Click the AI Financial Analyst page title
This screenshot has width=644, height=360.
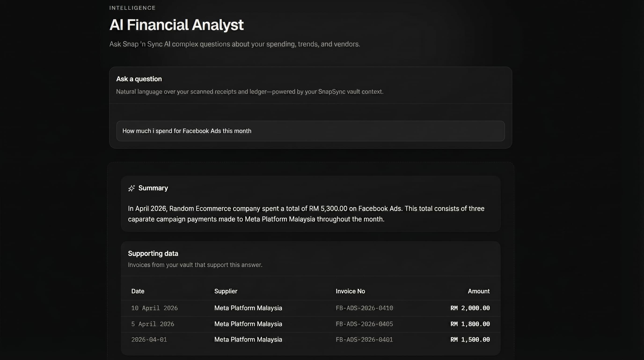pyautogui.click(x=176, y=25)
